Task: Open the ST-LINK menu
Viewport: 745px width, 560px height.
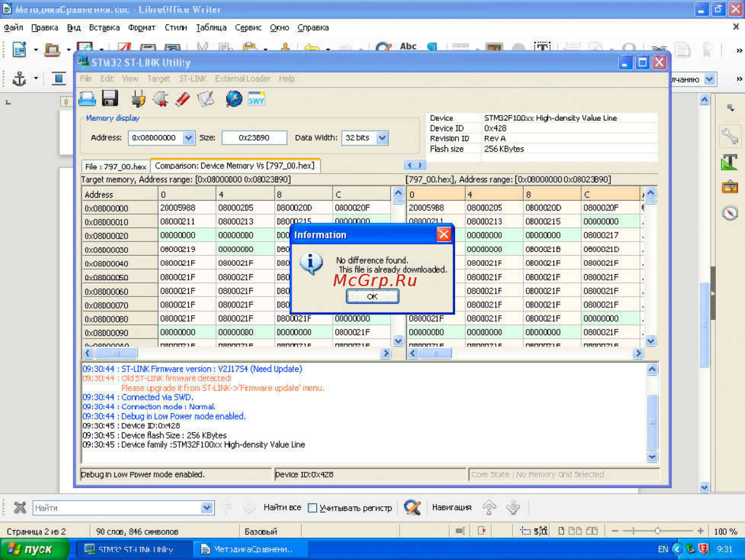Action: point(193,79)
